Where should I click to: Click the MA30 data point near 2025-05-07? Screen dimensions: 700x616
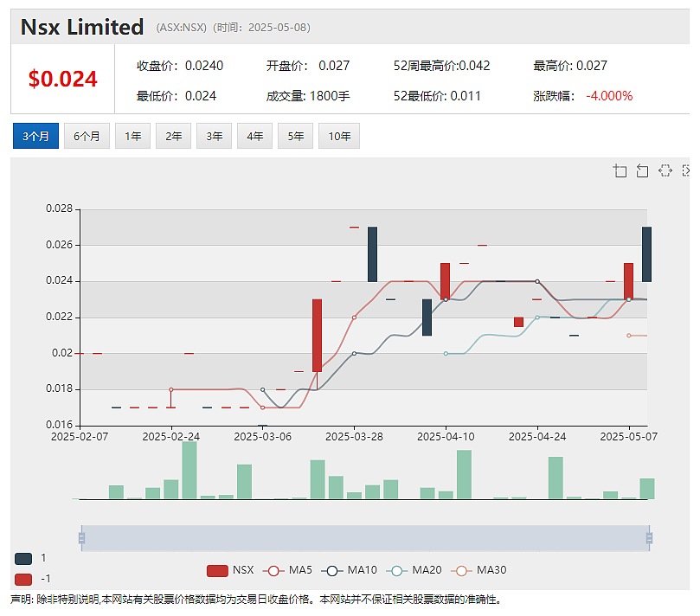pyautogui.click(x=628, y=336)
